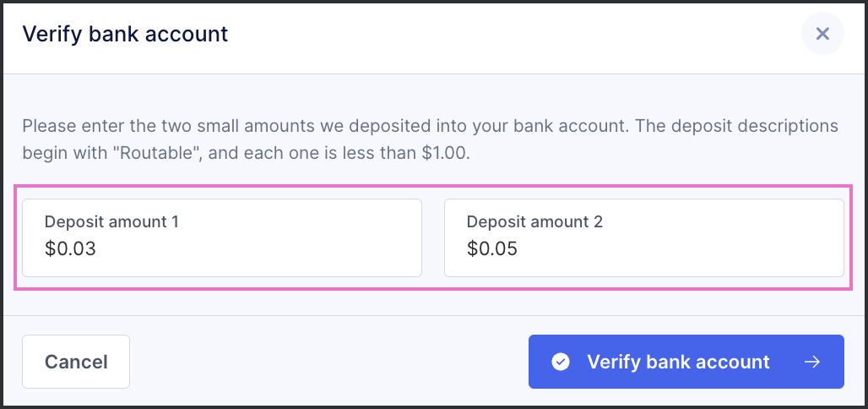Screen dimensions: 868x409
Task: Click the "Cancel" text label
Action: click(76, 362)
